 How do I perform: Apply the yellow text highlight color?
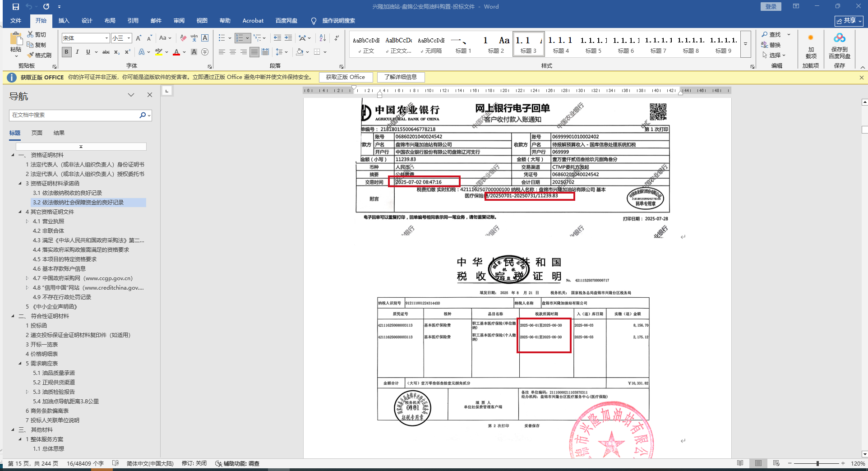point(158,52)
